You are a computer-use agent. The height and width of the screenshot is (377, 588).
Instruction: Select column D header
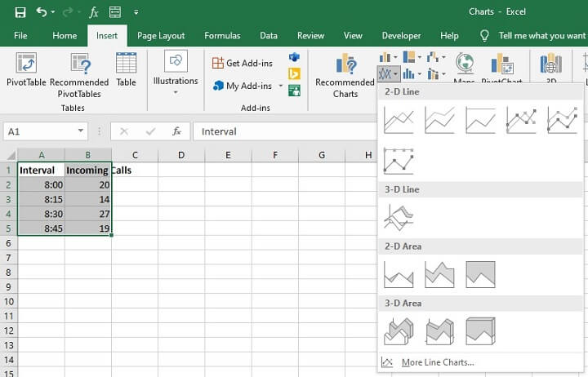[x=180, y=155]
